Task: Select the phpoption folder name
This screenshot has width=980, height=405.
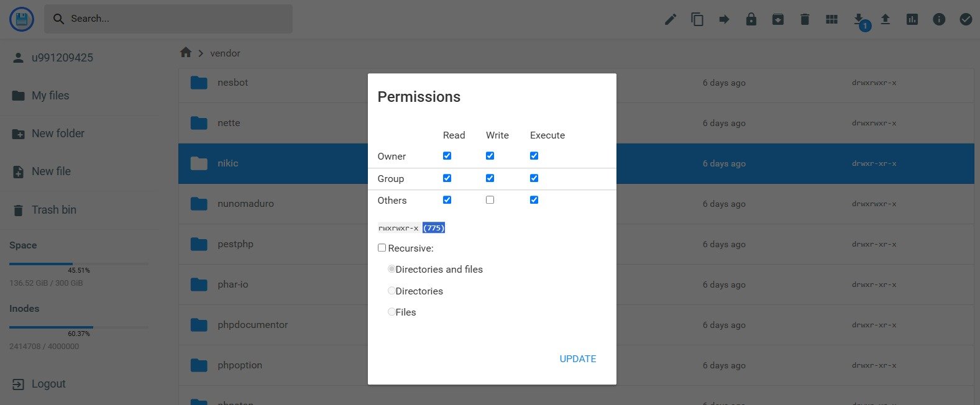Action: [240, 365]
